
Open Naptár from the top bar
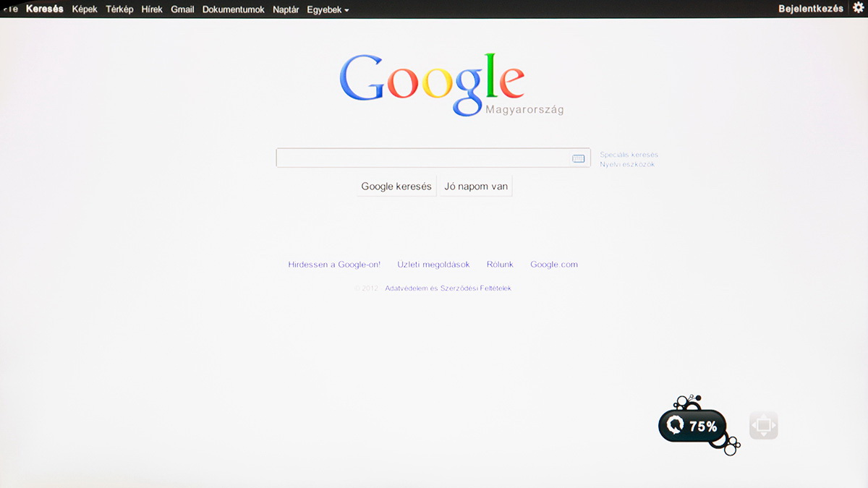tap(286, 9)
